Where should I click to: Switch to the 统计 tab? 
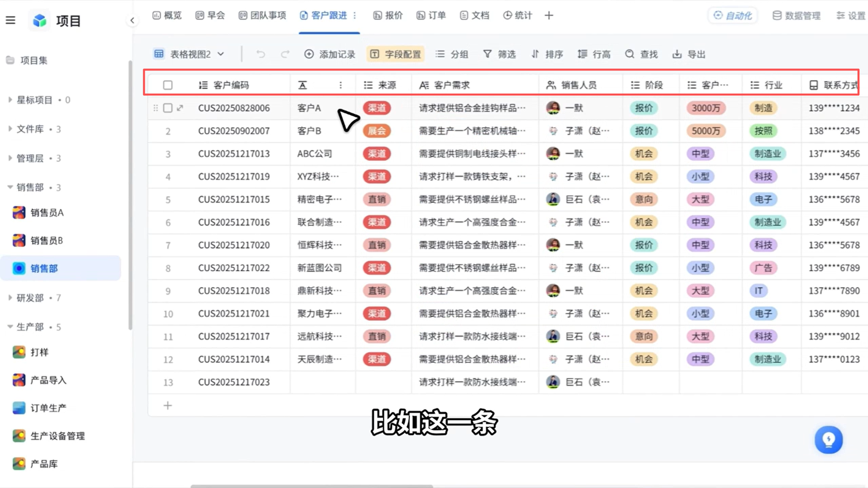point(517,16)
